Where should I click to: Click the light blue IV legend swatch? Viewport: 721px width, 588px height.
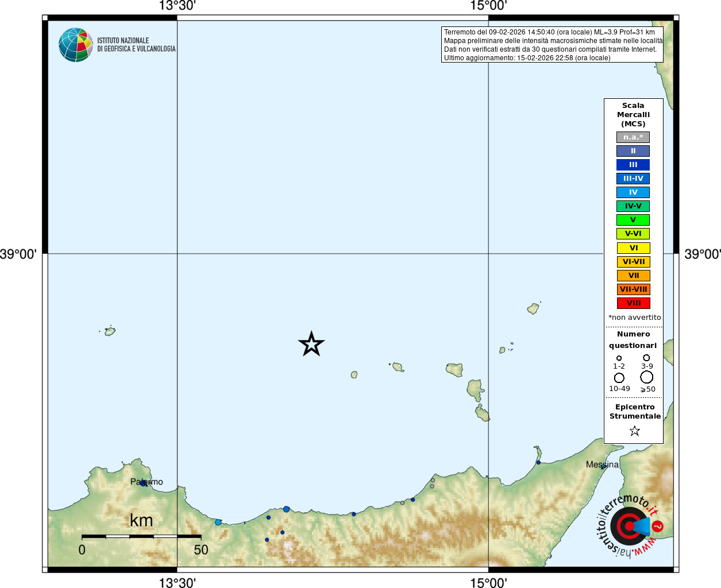(633, 192)
